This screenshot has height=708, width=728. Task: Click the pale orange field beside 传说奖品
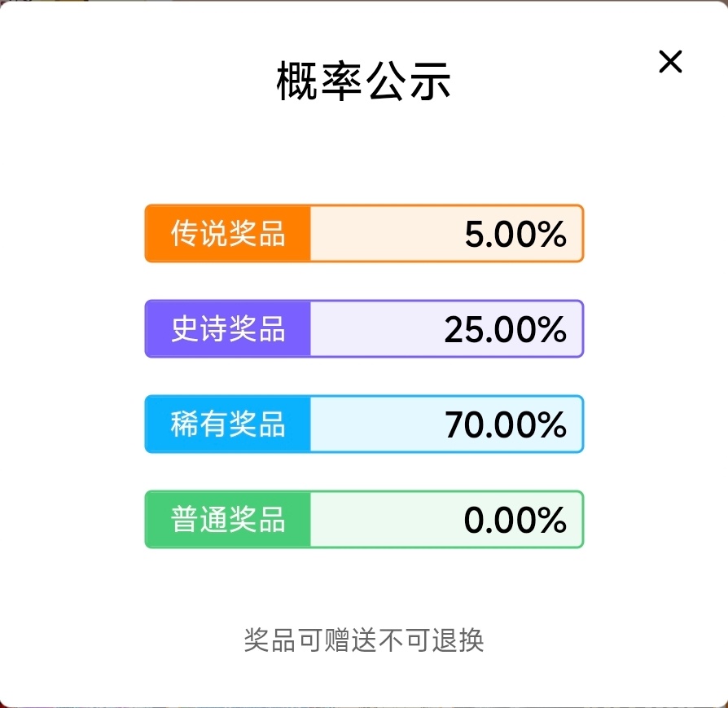click(383, 234)
